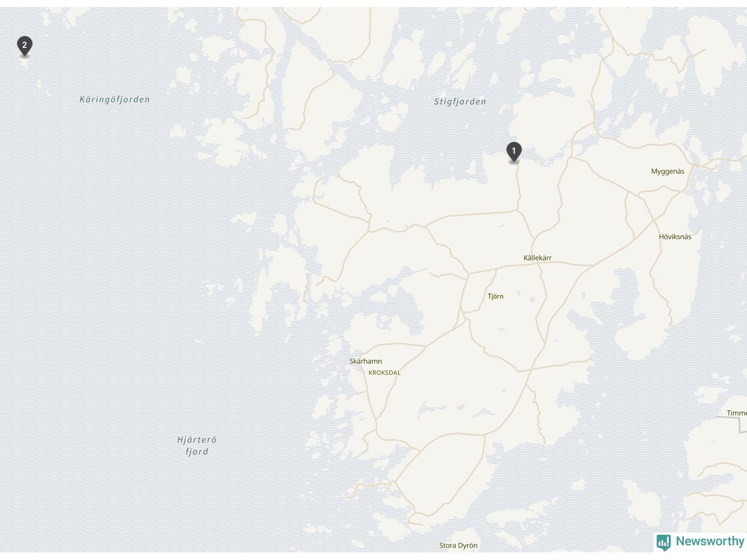Click the partially visible Timme label
The image size is (747, 560).
click(736, 413)
